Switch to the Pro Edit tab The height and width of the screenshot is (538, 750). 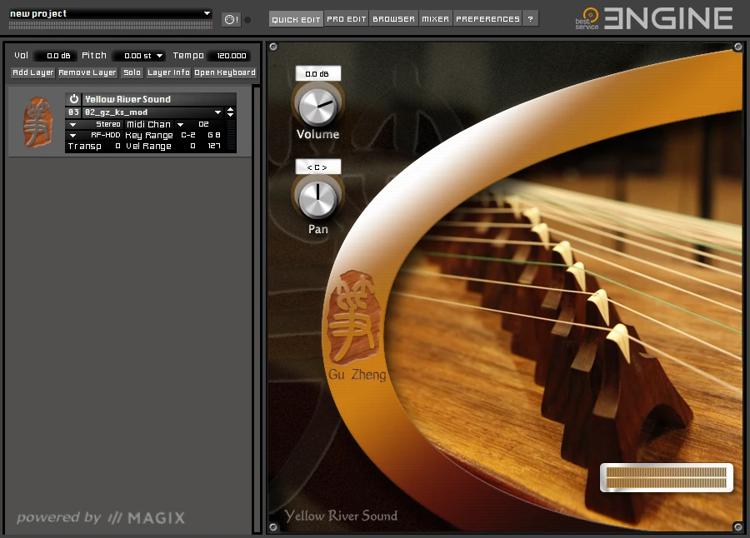pyautogui.click(x=347, y=19)
